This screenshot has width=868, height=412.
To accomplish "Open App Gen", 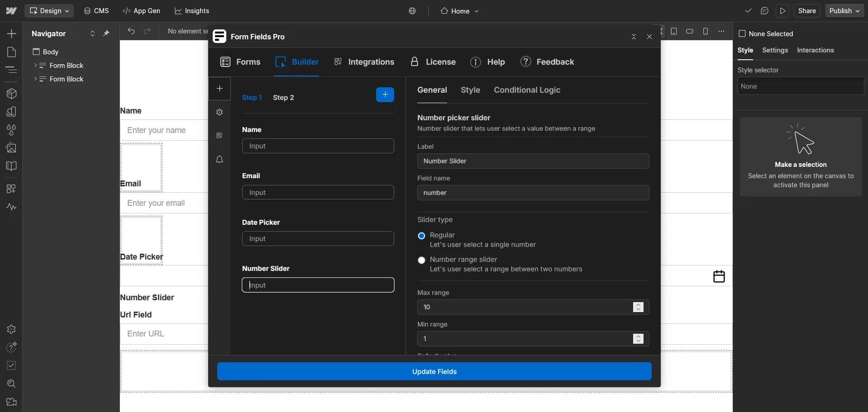I will (141, 11).
